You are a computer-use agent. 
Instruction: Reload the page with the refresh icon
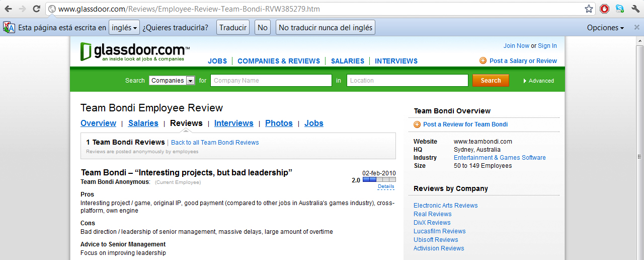(36, 9)
